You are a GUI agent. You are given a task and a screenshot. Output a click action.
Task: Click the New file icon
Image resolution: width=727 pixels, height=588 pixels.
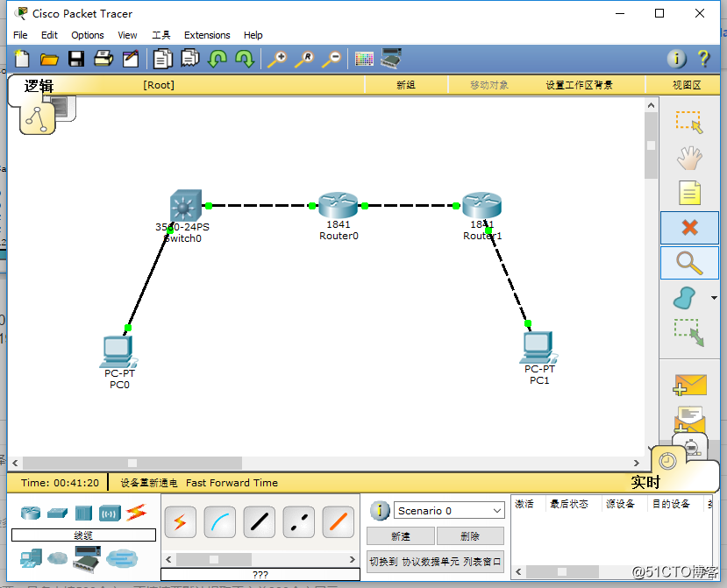coord(21,59)
